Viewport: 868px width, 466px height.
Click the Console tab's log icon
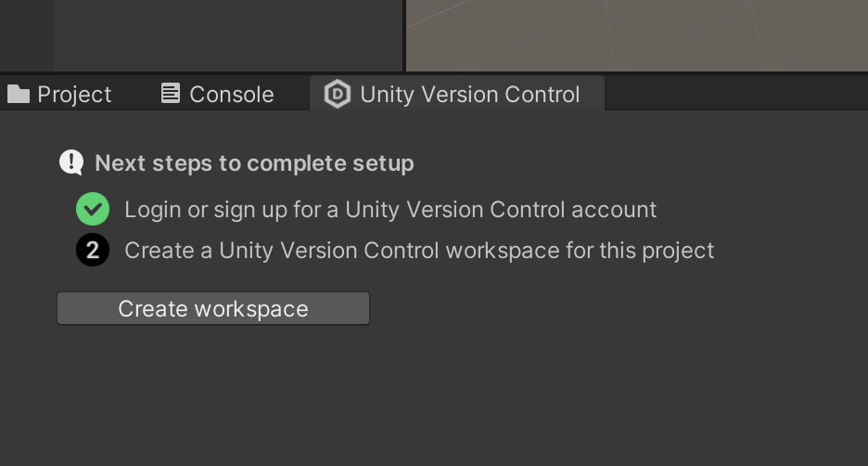[x=171, y=94]
